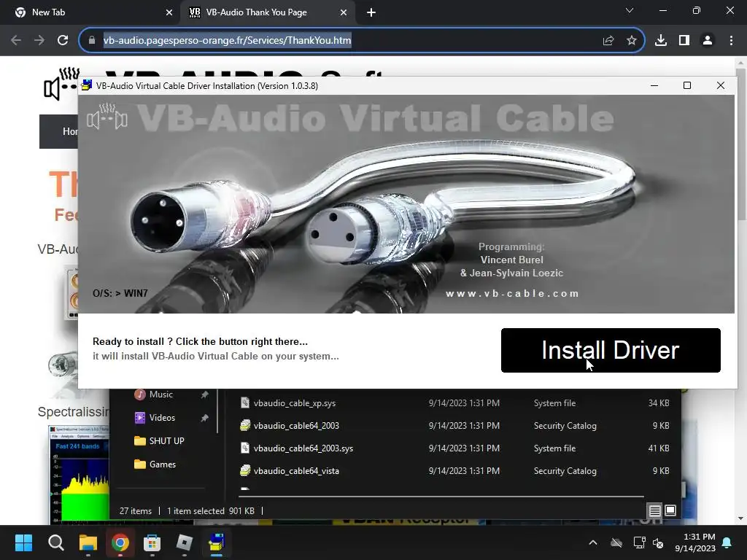The height and width of the screenshot is (560, 747).
Task: Open Microsoft Store from taskbar
Action: pos(152,542)
